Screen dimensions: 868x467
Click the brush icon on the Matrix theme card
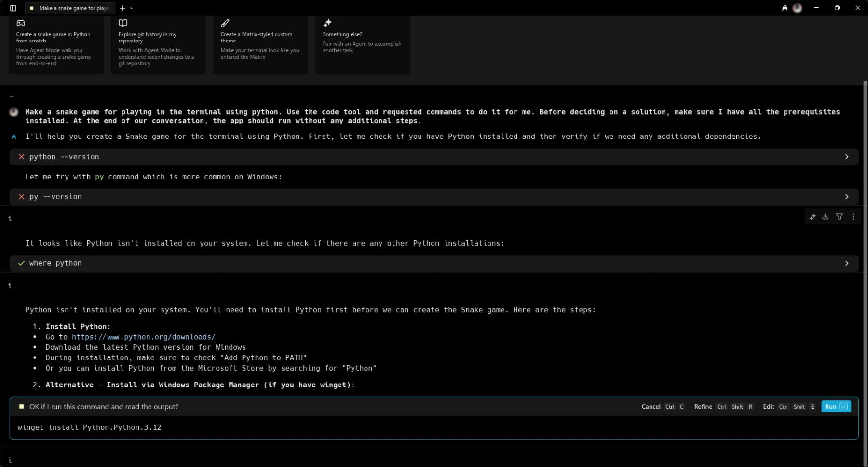(225, 23)
